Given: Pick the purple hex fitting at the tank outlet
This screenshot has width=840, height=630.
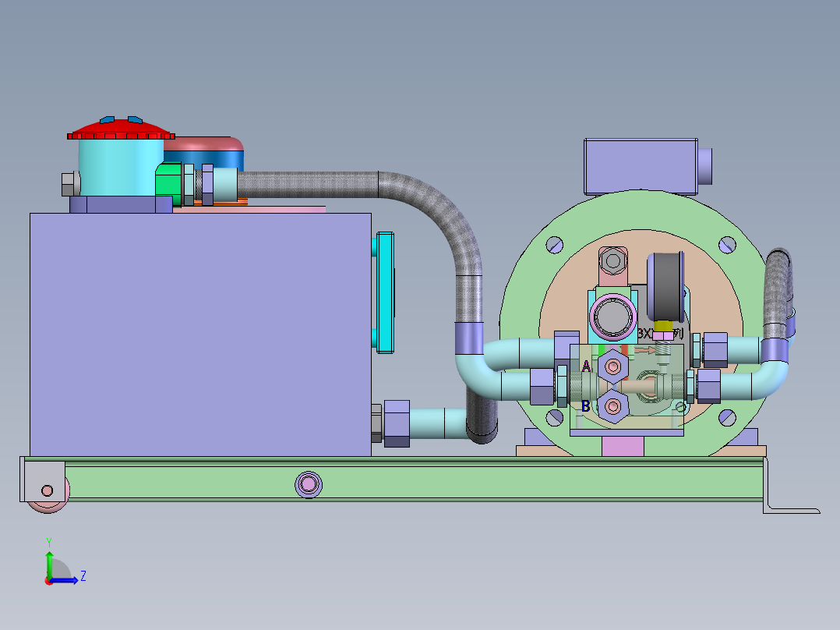Looking at the screenshot, I should [x=397, y=423].
